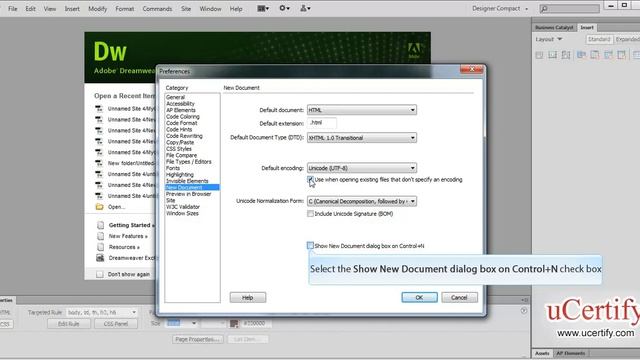Viewport: 640px width, 360px height.
Task: Click Spry Accordion icon in Insert panel
Action: pyautogui.click(x=608, y=55)
